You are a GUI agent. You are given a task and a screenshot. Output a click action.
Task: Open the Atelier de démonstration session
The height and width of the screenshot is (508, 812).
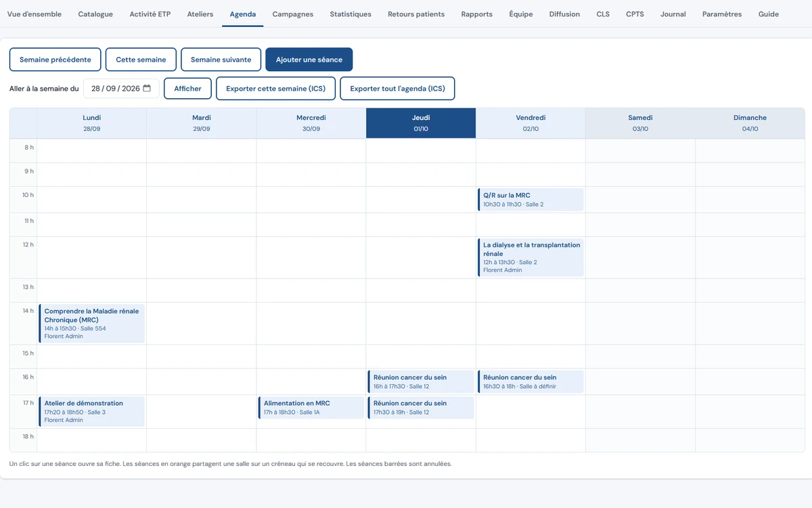tap(91, 412)
